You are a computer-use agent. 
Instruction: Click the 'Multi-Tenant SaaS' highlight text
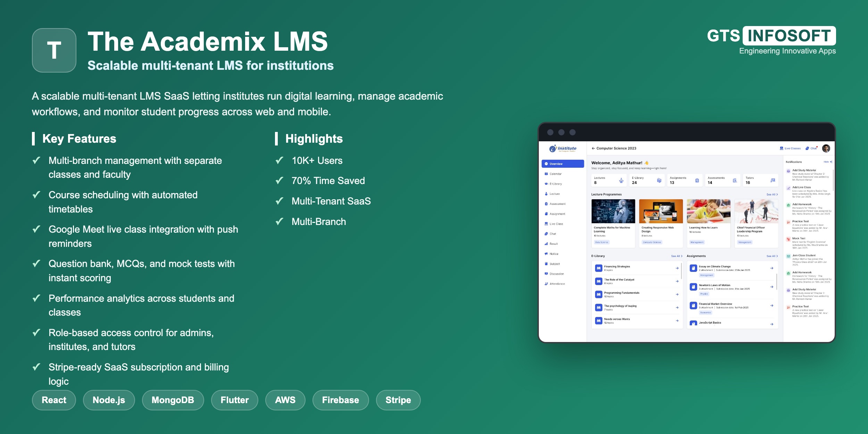coord(331,201)
